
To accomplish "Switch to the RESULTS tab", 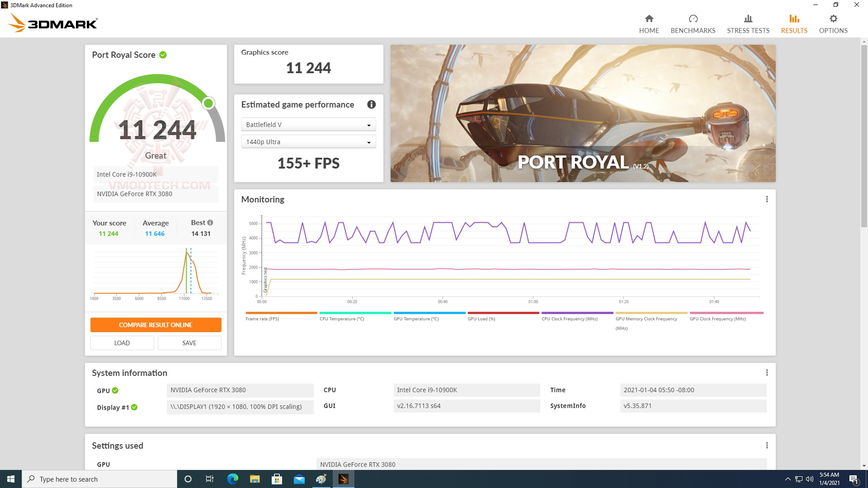I will point(793,23).
